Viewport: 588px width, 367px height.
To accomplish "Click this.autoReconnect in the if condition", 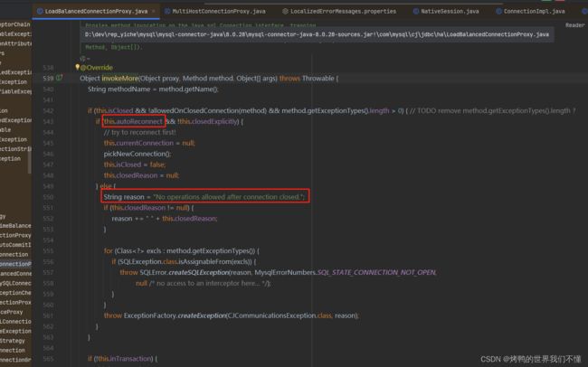I will 134,121.
